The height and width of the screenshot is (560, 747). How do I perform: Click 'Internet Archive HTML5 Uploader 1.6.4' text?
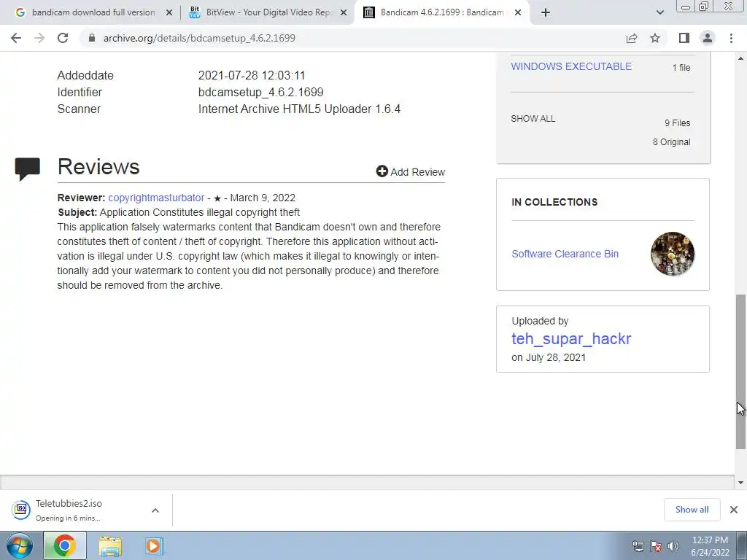click(x=299, y=109)
